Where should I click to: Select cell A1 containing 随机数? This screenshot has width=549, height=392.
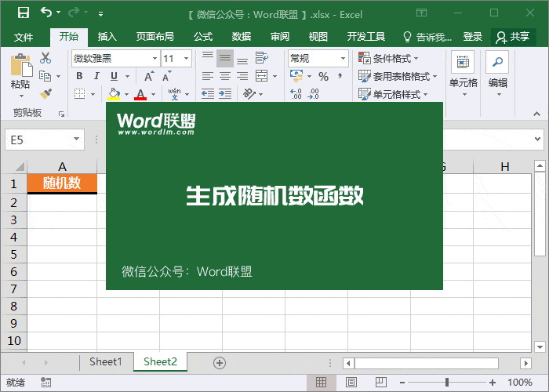[x=62, y=183]
